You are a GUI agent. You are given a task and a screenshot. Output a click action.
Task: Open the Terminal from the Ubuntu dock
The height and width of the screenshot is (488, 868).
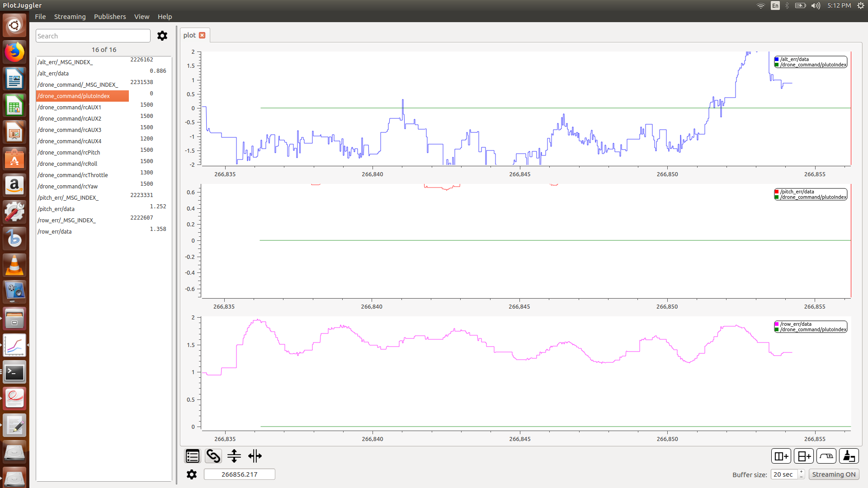coord(14,372)
